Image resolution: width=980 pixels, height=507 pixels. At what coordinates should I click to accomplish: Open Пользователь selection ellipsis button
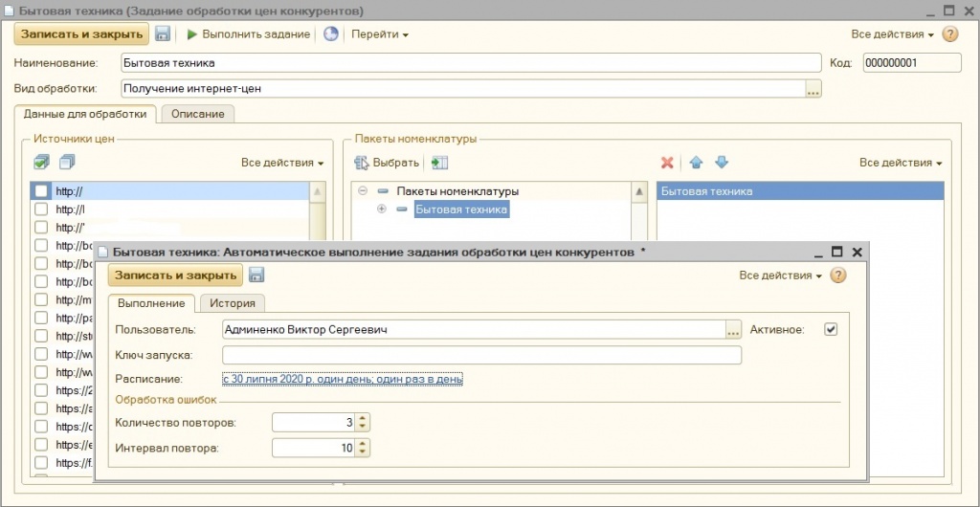[x=733, y=330]
